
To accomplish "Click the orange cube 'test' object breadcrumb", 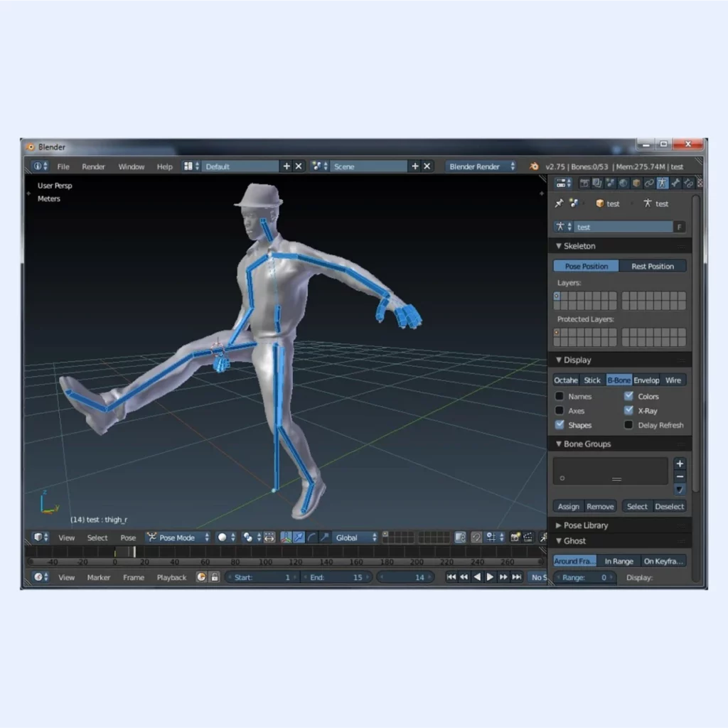I will coord(608,203).
